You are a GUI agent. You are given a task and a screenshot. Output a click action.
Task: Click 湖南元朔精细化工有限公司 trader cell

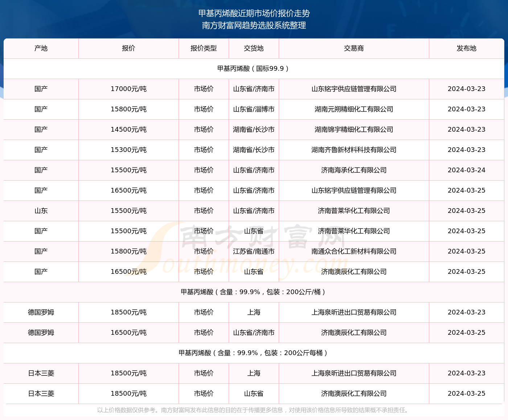point(354,109)
